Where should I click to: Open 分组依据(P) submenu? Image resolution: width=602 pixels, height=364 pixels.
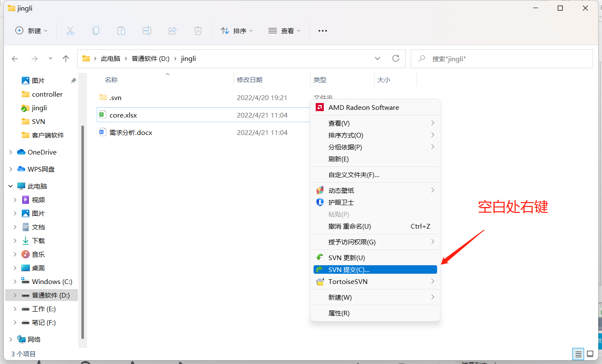tap(375, 147)
